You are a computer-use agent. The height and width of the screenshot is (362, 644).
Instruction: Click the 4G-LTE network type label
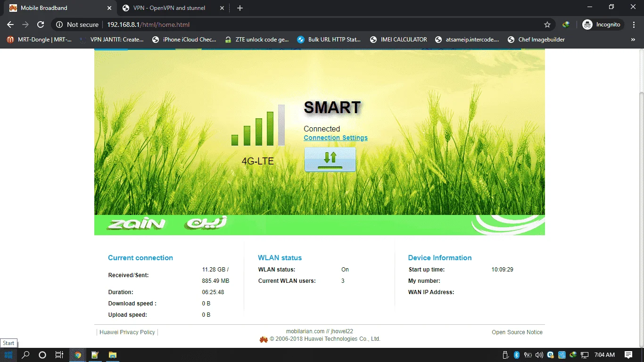pos(258,161)
